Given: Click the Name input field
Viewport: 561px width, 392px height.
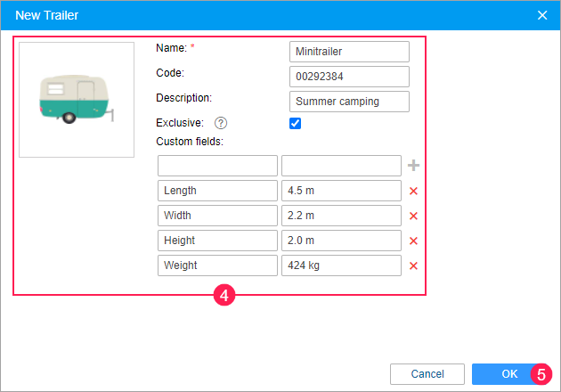Looking at the screenshot, I should (x=349, y=52).
